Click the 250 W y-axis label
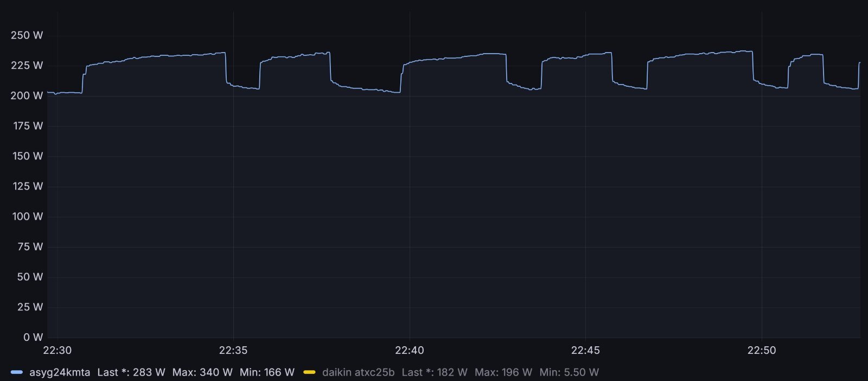This screenshot has height=381, width=868. 27,35
